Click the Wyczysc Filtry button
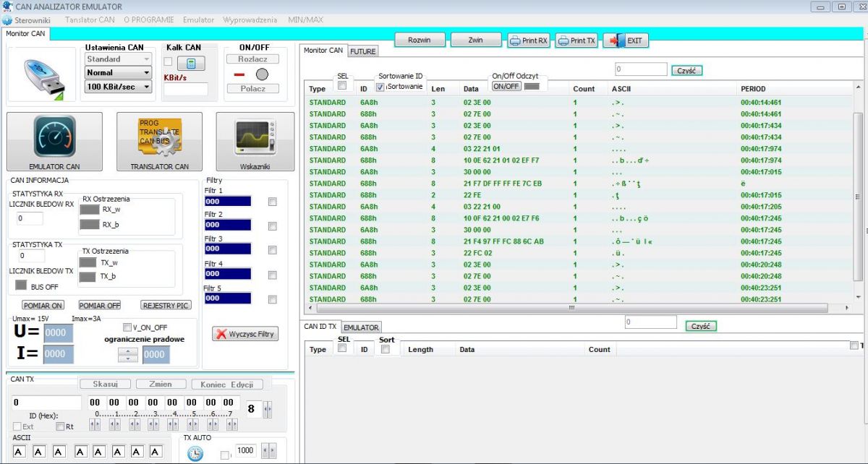The image size is (868, 464). (246, 334)
